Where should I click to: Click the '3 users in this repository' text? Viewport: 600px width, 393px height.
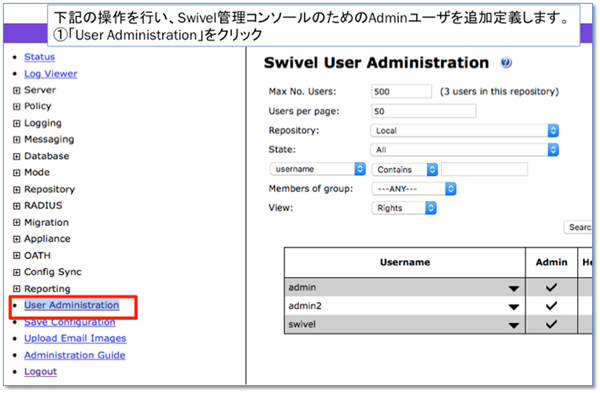click(499, 91)
